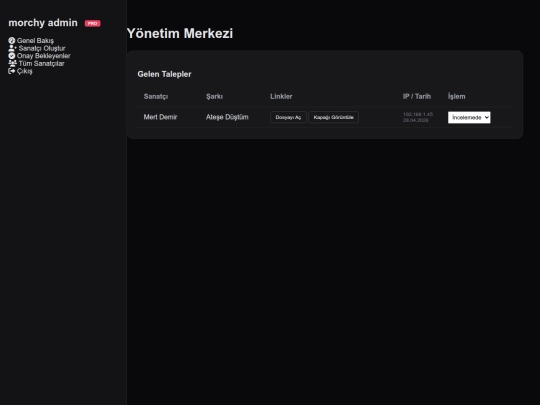Viewport: 540px width, 405px height.
Task: Click the IP address and date cell
Action: click(x=418, y=117)
